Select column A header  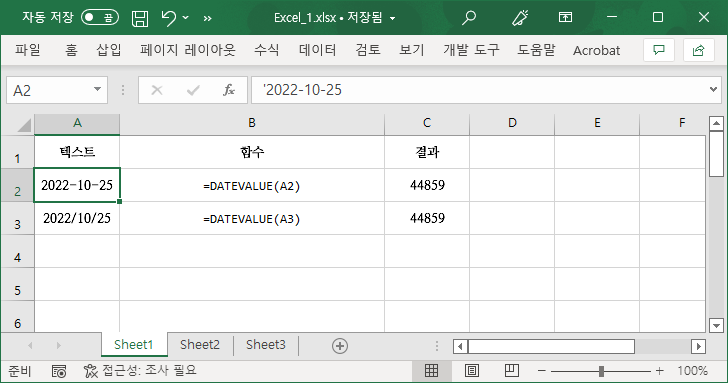(x=77, y=123)
